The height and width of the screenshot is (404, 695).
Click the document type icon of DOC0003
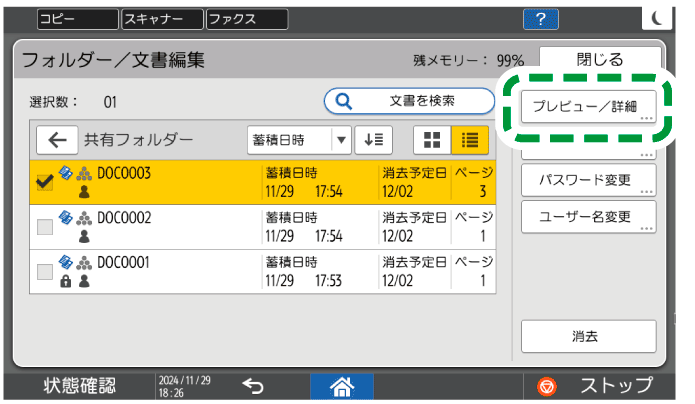(66, 173)
